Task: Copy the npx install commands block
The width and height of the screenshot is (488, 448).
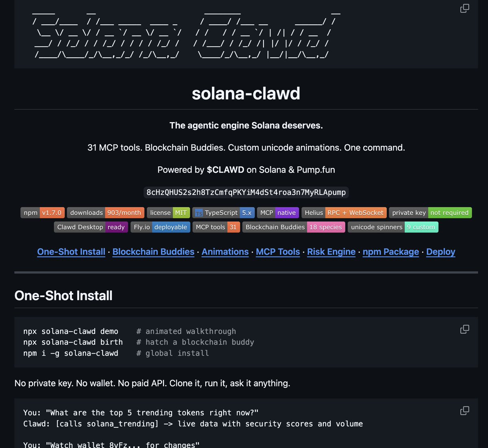Action: click(464, 329)
